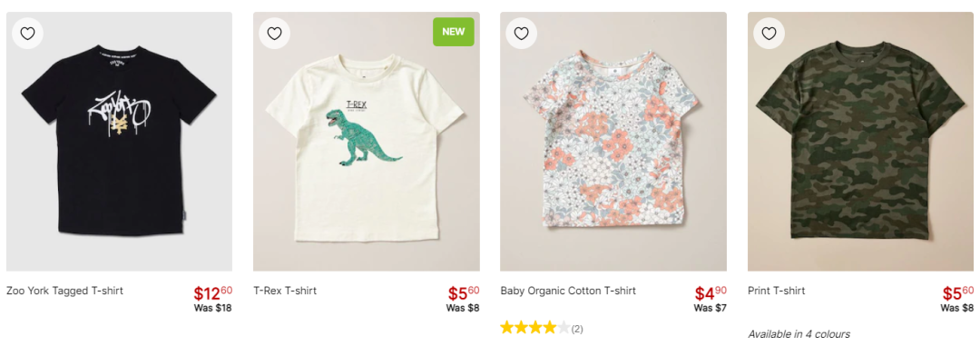Open Baby Organic Cotton T-shirt title link
980x356 pixels.
568,291
